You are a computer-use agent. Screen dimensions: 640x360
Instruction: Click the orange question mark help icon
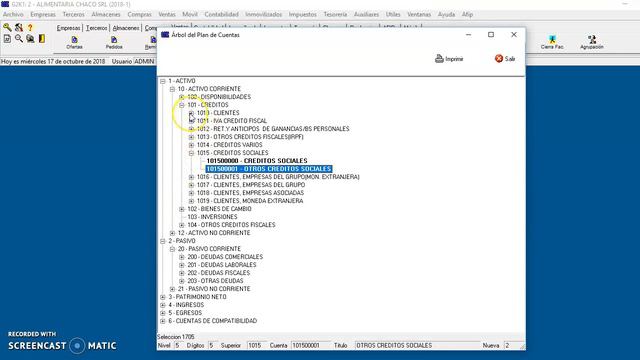point(30,27)
